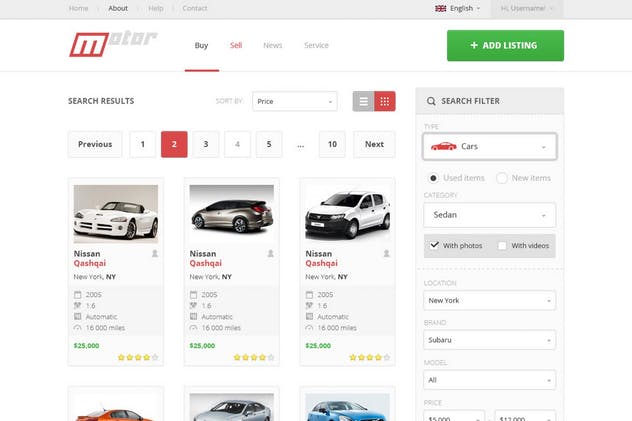The image size is (632, 421).
Task: Open the Sort by Price dropdown
Action: pyautogui.click(x=295, y=101)
